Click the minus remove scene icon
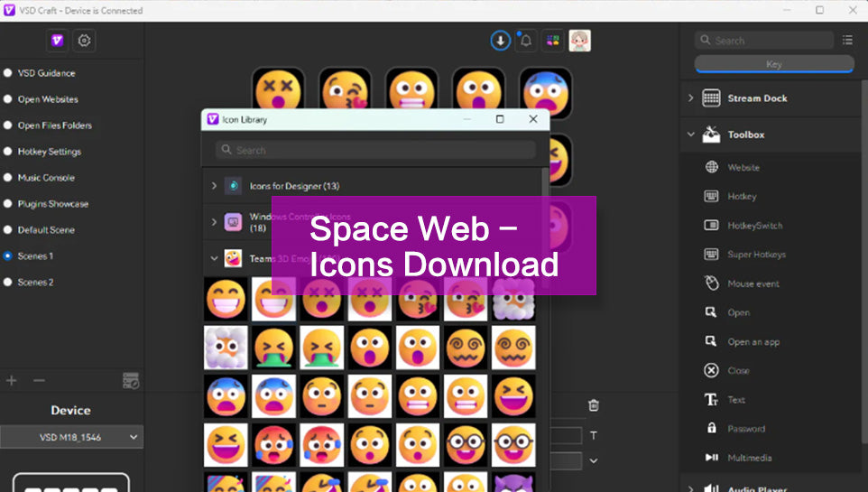The image size is (868, 492). click(x=39, y=381)
